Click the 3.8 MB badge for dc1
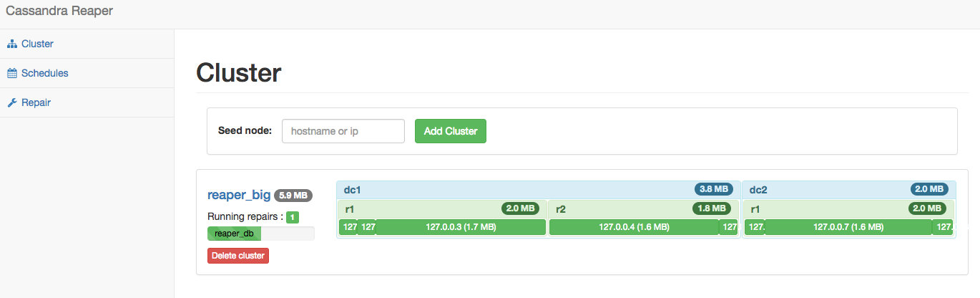This screenshot has width=980, height=298. click(714, 189)
